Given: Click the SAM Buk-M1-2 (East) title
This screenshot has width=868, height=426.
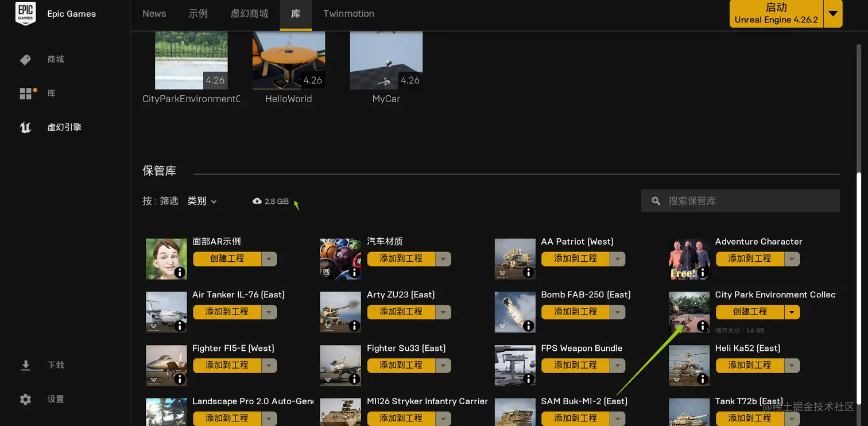Looking at the screenshot, I should coord(584,401).
